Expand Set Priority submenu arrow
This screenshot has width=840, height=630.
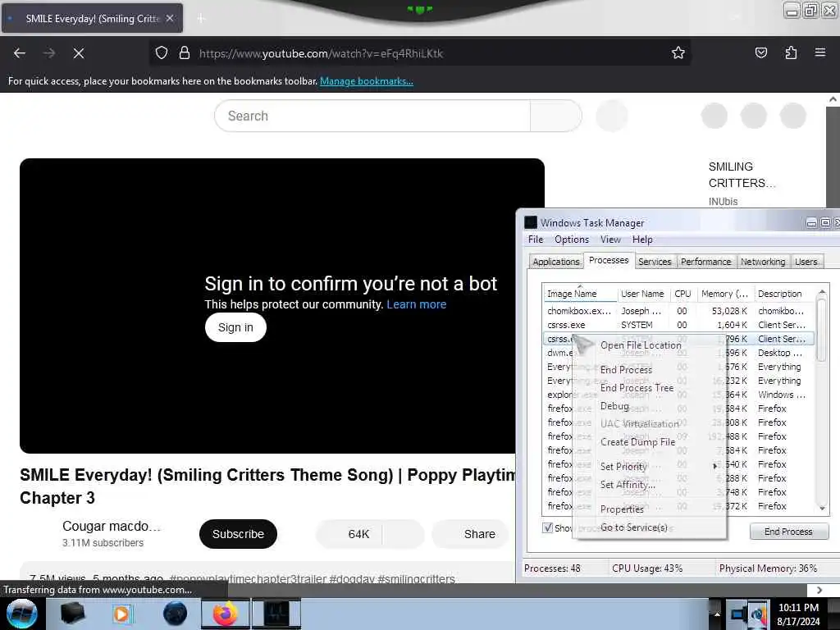715,466
